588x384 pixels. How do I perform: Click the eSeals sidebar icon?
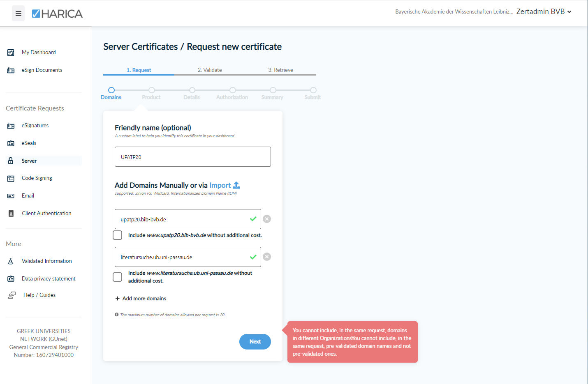tap(11, 143)
